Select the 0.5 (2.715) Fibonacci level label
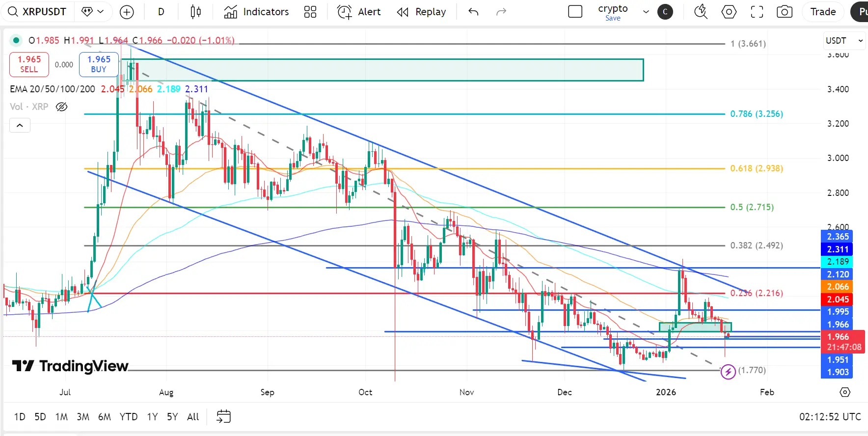Screen dimensions: 868x436 click(752, 207)
